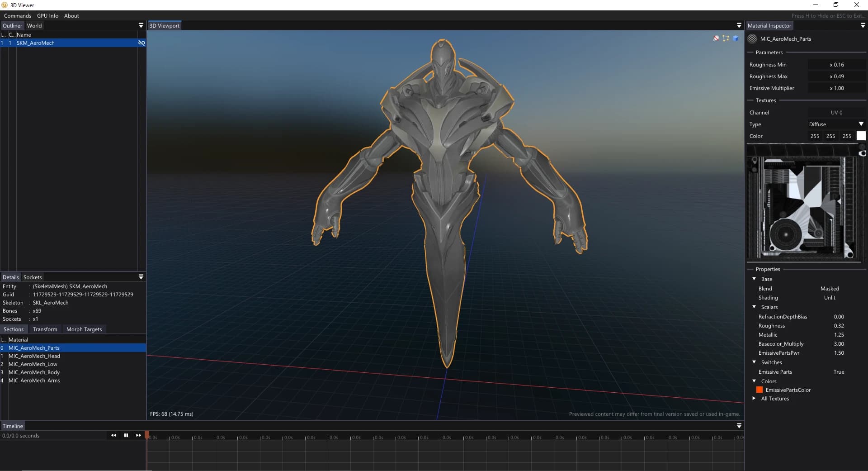The width and height of the screenshot is (868, 471).
Task: Open the Timeline panel options menu
Action: click(x=739, y=426)
